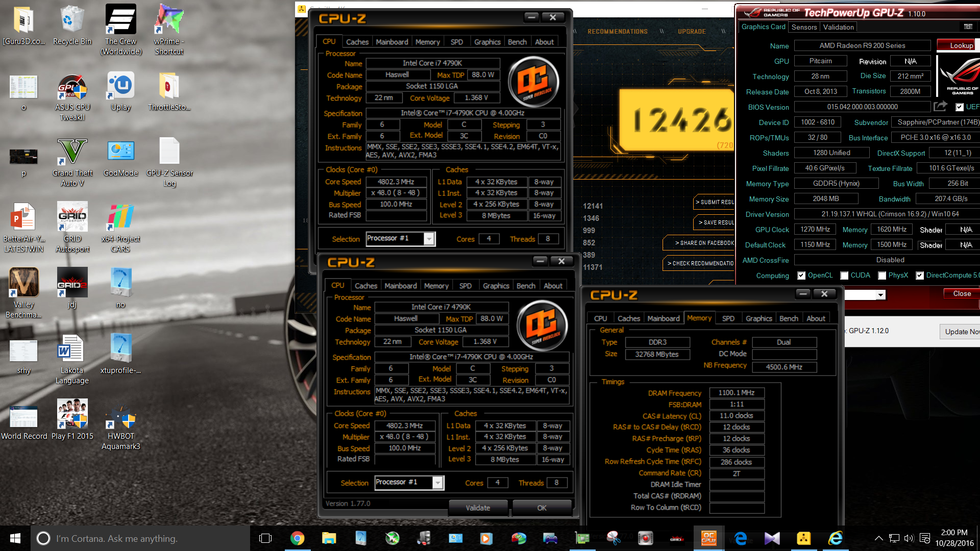The height and width of the screenshot is (551, 980).
Task: Click the Update Now button beside GPU-Z 1.12.0
Action: point(961,332)
